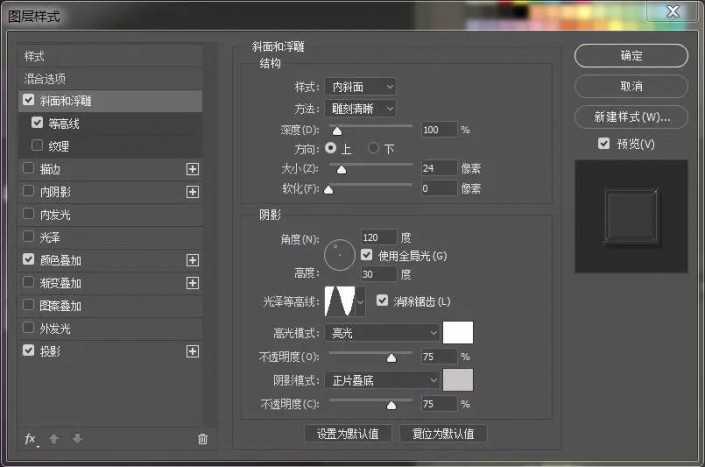Open the 阴影模式 正片叠底 dropdown

pyautogui.click(x=382, y=380)
